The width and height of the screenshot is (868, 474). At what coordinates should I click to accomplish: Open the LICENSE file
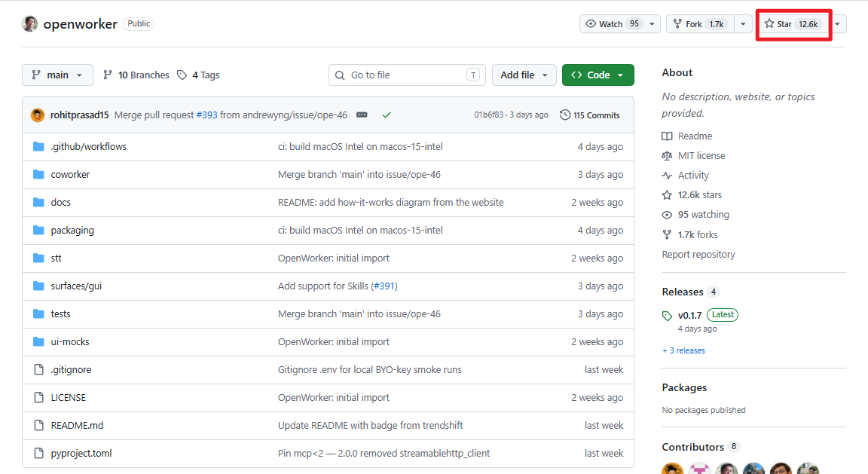tap(68, 398)
